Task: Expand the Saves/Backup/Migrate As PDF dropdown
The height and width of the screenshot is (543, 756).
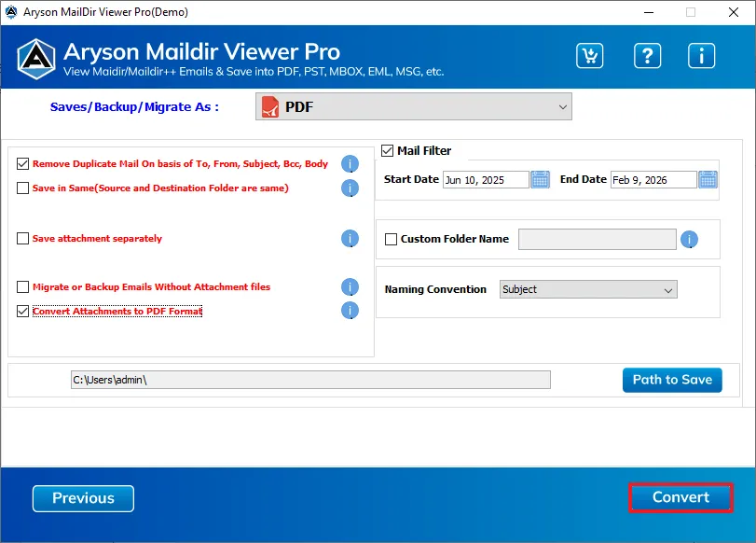Action: [x=414, y=106]
